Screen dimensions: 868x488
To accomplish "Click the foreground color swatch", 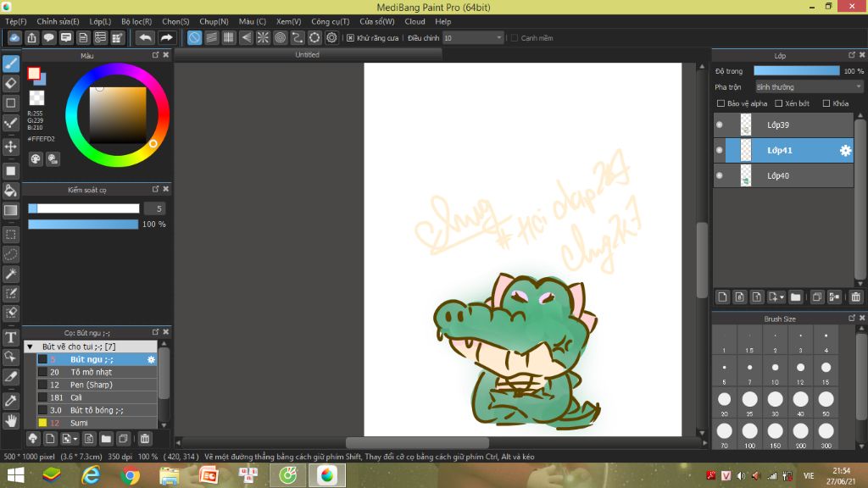I will coord(33,73).
